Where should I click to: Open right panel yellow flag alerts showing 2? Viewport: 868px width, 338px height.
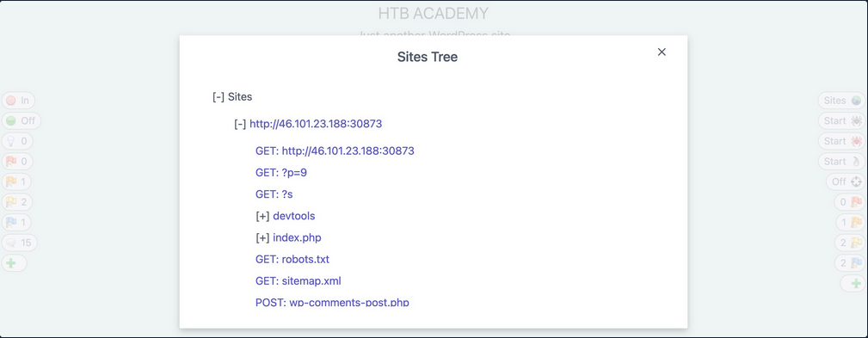click(850, 243)
